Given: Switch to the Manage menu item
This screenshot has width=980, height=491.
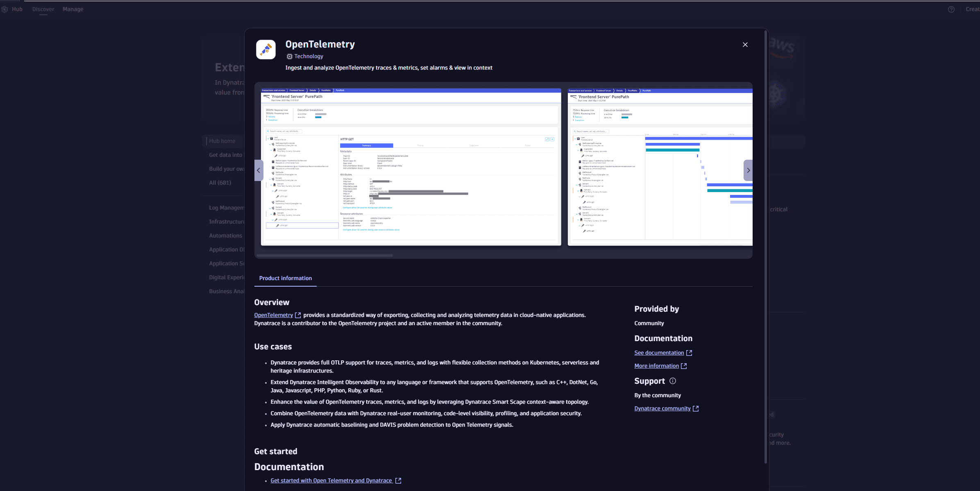Looking at the screenshot, I should (x=73, y=9).
